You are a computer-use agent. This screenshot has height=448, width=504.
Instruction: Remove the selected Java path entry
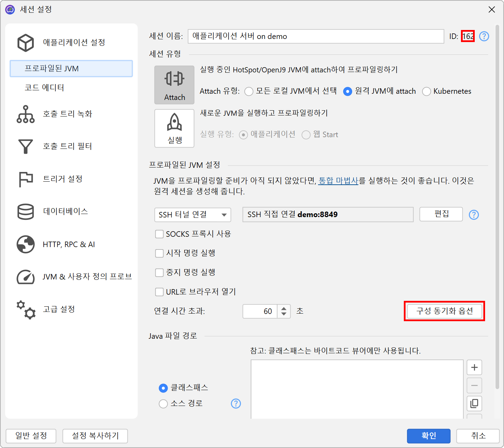(x=474, y=385)
